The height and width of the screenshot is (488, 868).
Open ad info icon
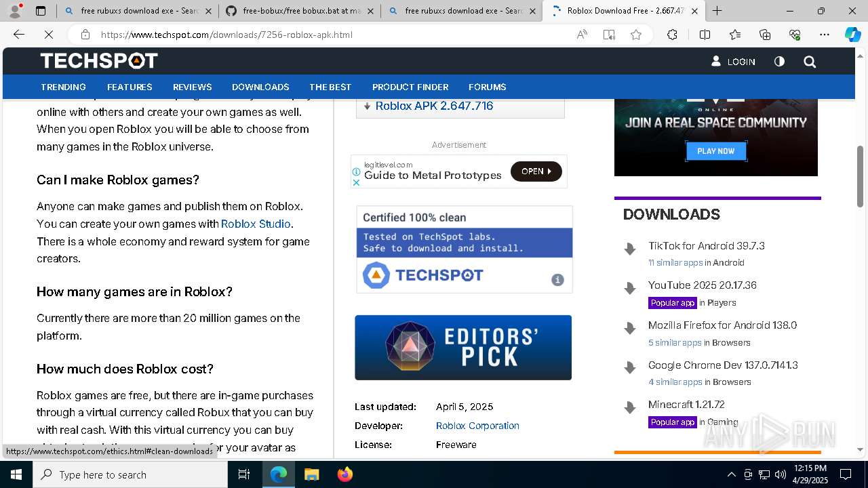(x=356, y=172)
